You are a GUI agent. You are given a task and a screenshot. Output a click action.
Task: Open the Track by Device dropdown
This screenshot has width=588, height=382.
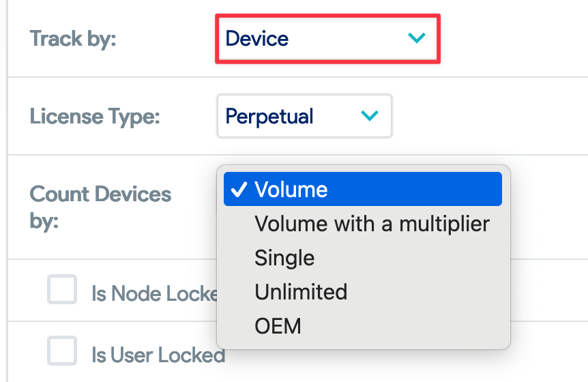coord(327,39)
